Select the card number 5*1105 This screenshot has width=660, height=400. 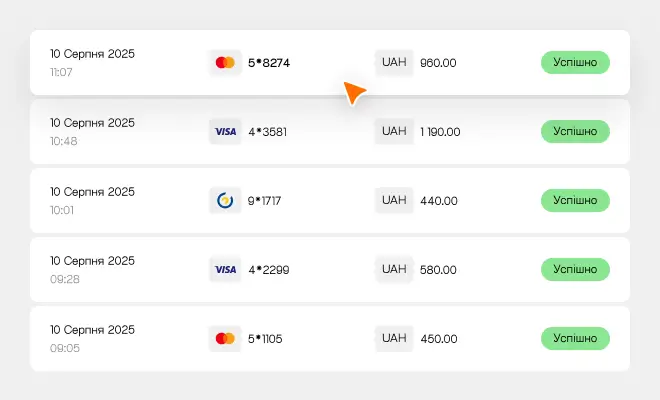tap(265, 339)
